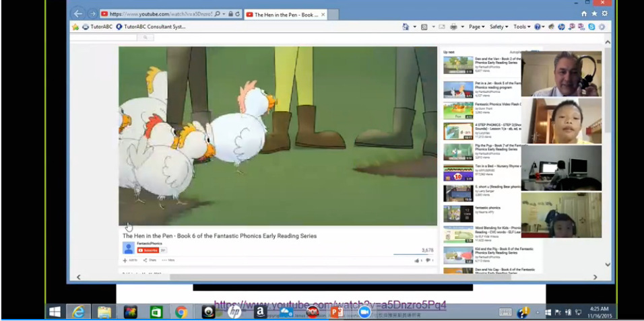Image resolution: width=644 pixels, height=321 pixels.
Task: Click the hens video player area
Action: click(x=278, y=136)
